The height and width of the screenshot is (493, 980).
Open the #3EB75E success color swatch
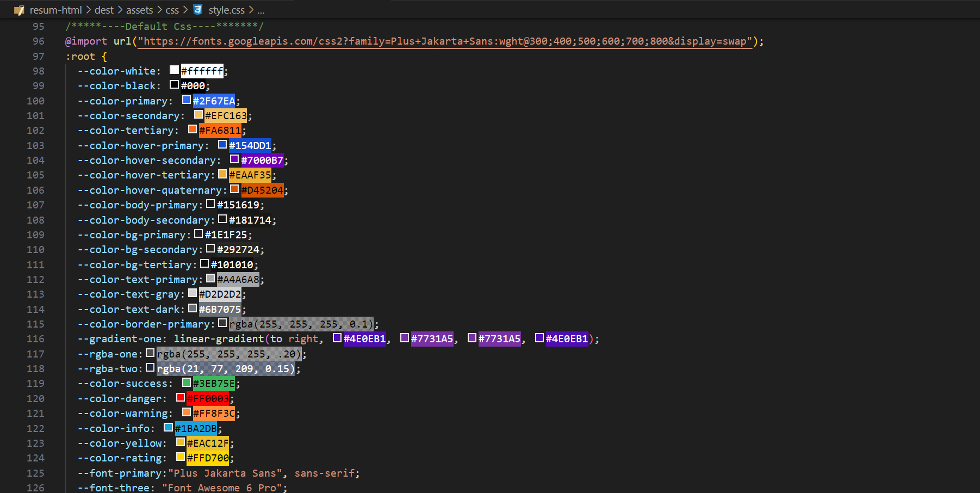pos(186,382)
